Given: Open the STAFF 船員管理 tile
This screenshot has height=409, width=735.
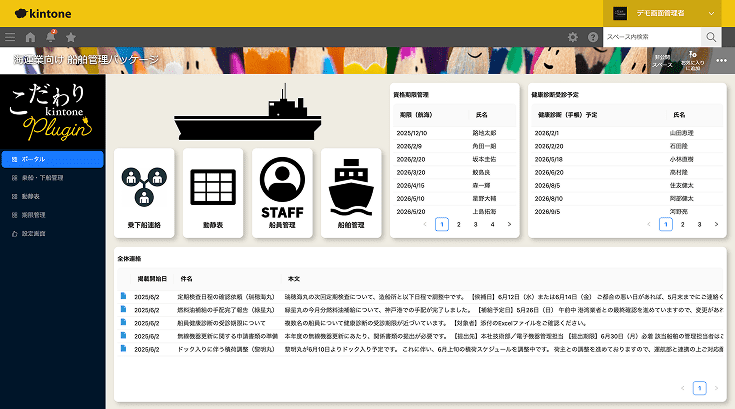Looking at the screenshot, I should pyautogui.click(x=281, y=195).
